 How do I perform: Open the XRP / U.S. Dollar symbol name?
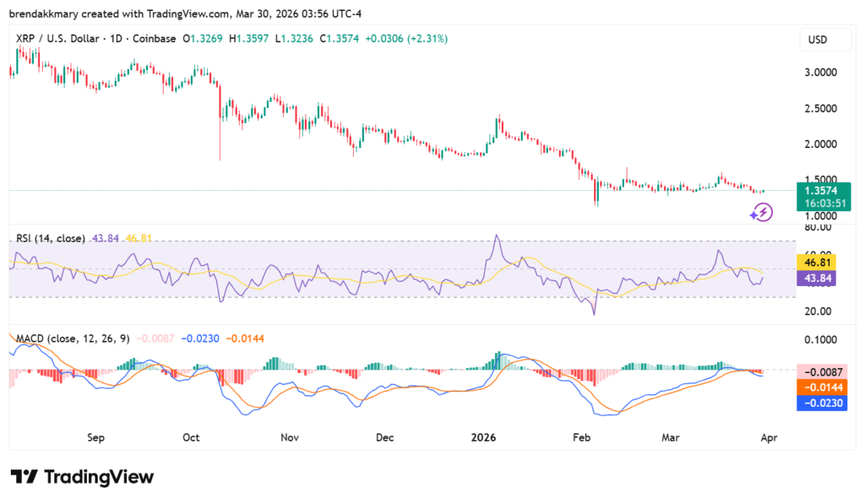pos(59,39)
